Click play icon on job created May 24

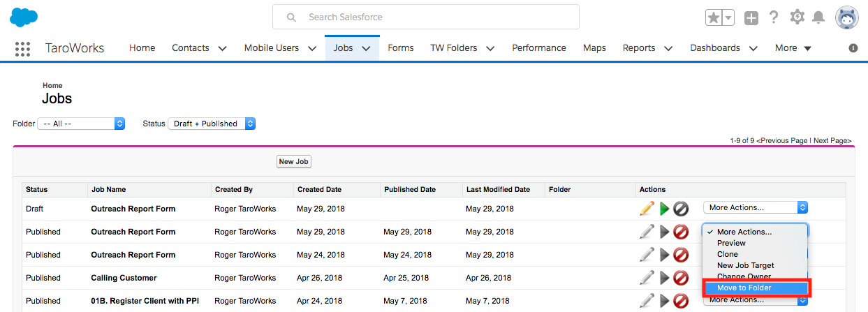[x=664, y=255]
